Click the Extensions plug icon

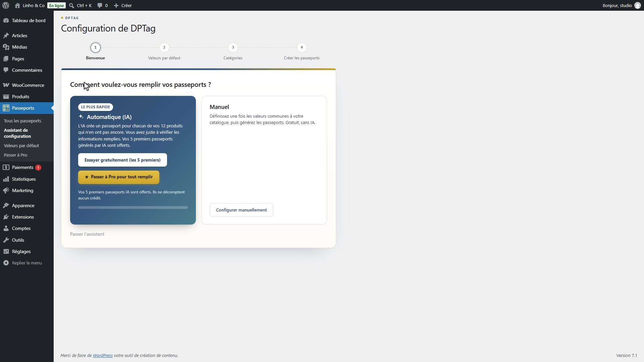6,217
